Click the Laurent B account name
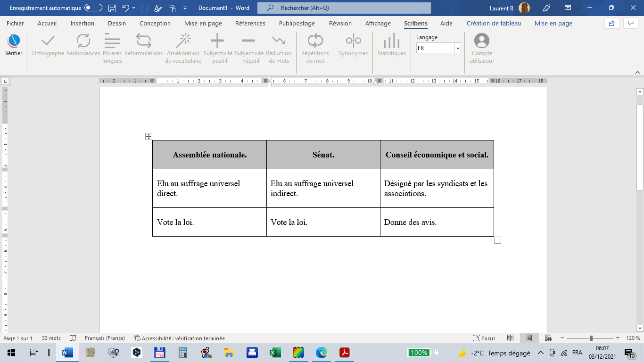 (x=502, y=8)
